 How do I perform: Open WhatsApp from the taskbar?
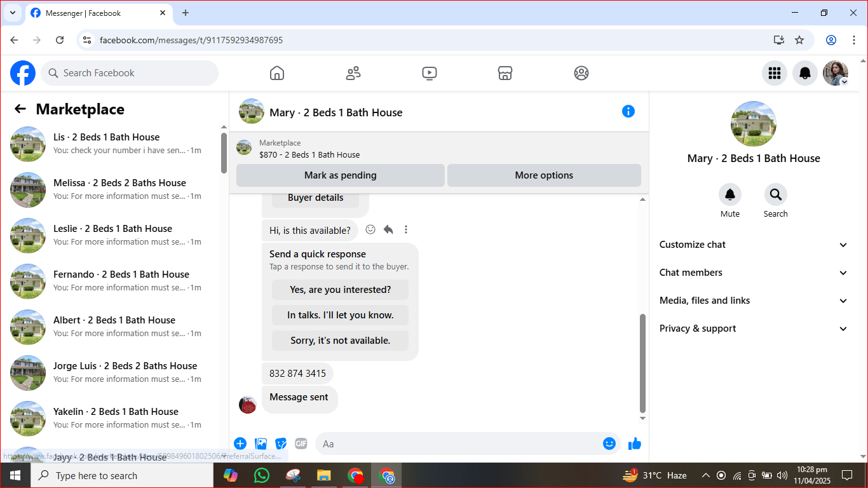point(261,475)
